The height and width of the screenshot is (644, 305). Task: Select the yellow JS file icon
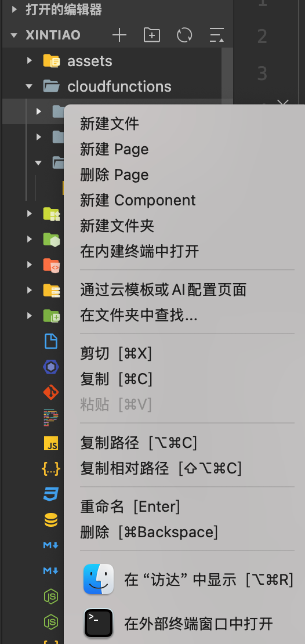click(x=51, y=444)
